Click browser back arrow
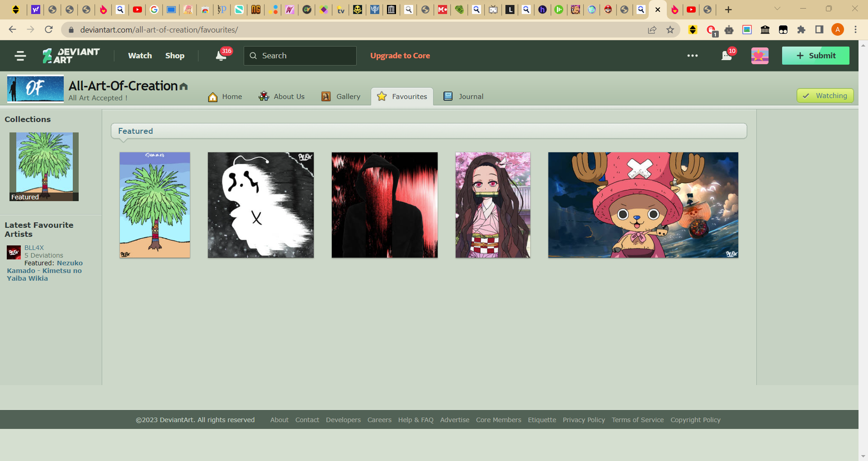Screen dimensions: 868x461 point(12,29)
